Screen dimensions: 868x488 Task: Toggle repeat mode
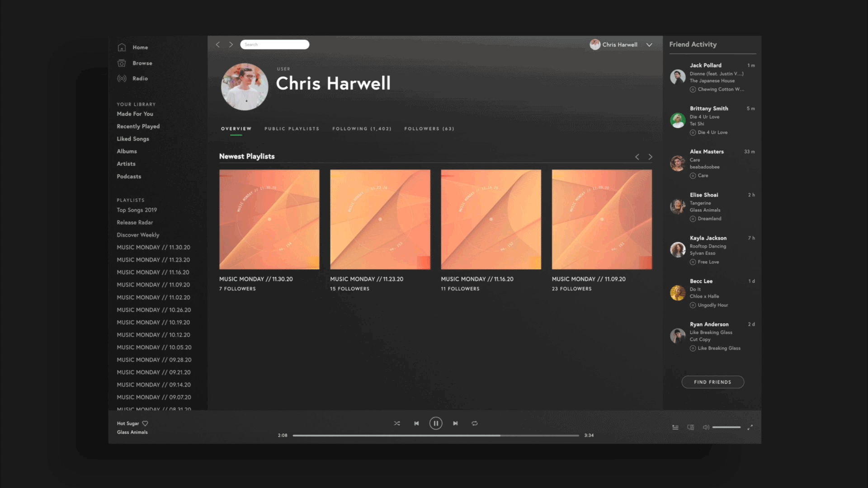point(475,423)
